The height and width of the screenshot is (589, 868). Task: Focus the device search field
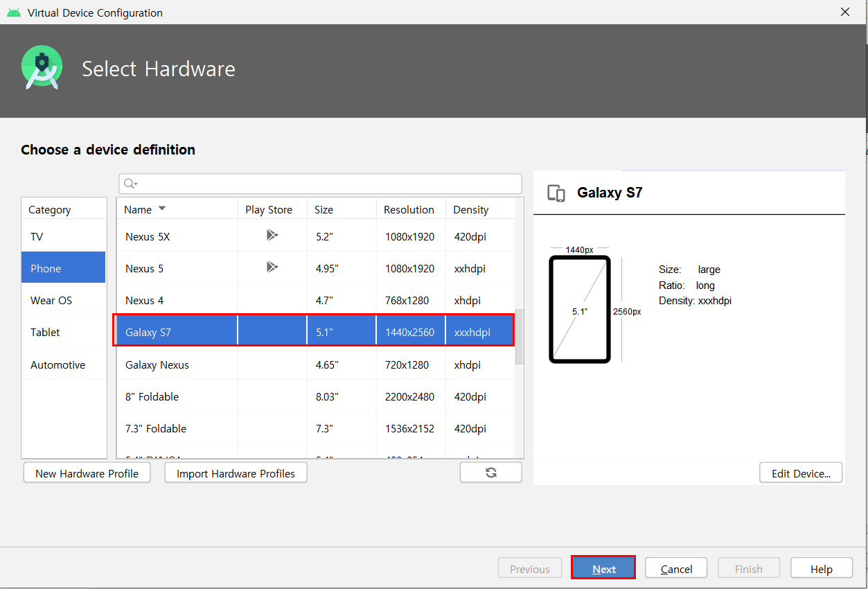click(320, 184)
